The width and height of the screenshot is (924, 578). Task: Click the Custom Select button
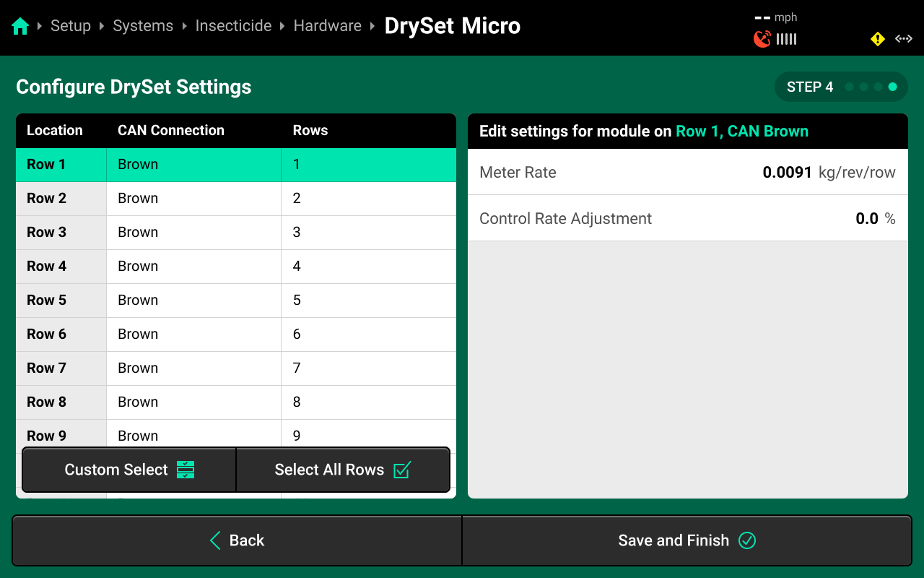(x=129, y=470)
